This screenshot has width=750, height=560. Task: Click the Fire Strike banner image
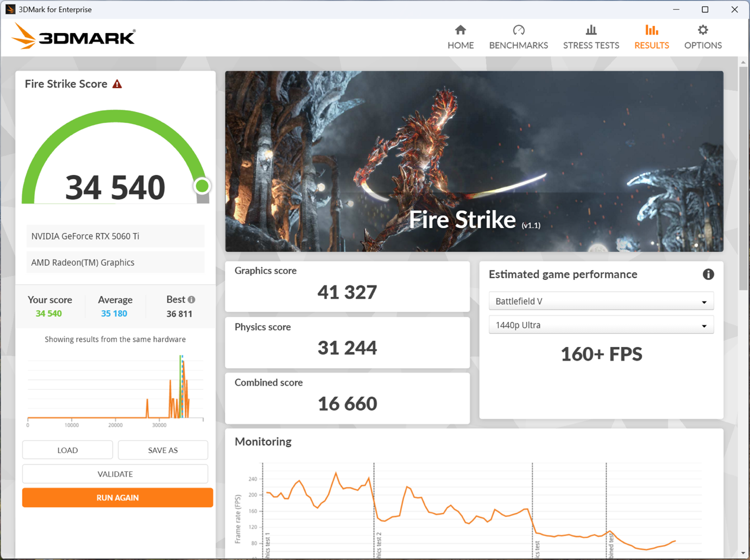pyautogui.click(x=474, y=161)
